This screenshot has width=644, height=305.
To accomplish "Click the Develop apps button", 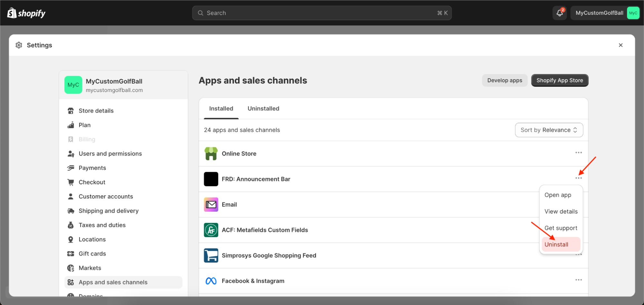I will 505,80.
